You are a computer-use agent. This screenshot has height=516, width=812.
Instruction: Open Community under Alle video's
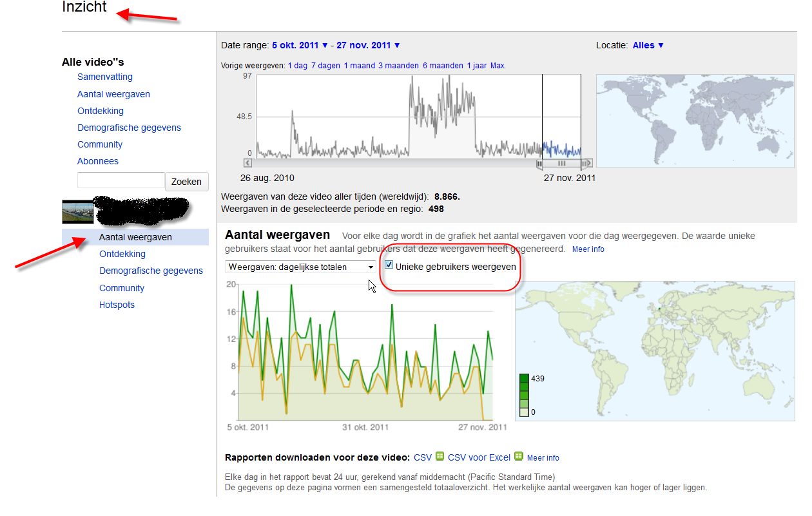click(100, 144)
